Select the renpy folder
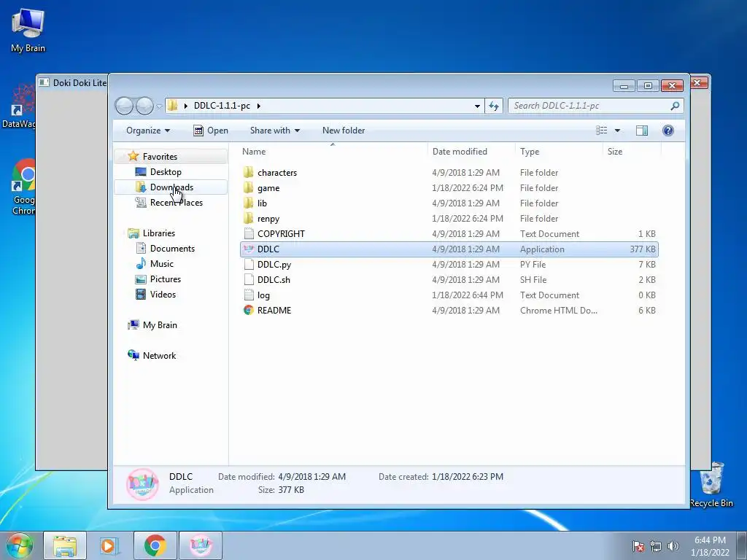 tap(268, 219)
